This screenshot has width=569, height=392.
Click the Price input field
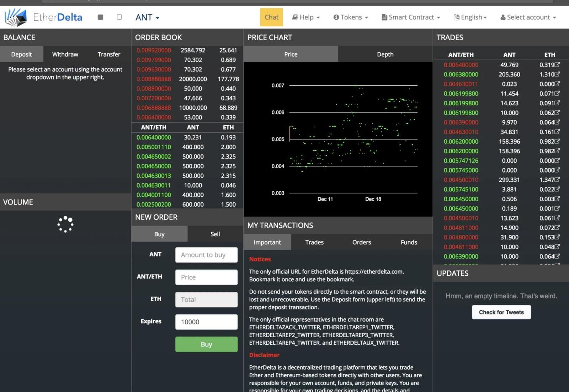[206, 277]
